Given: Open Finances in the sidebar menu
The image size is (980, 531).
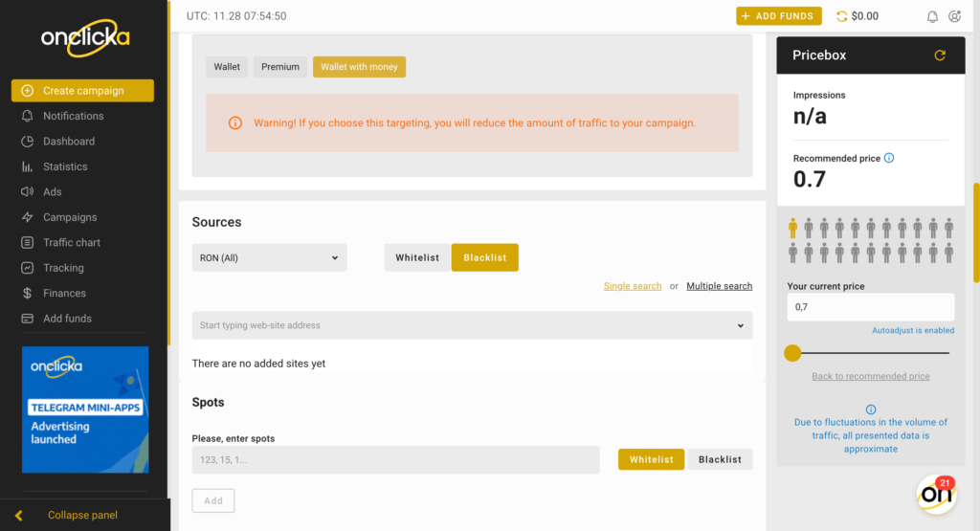Looking at the screenshot, I should pyautogui.click(x=64, y=293).
